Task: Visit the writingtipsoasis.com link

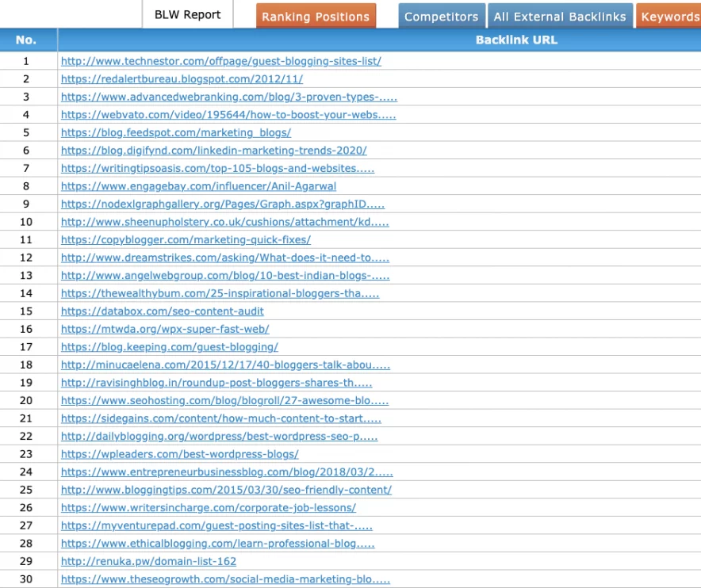Action: coord(218,169)
